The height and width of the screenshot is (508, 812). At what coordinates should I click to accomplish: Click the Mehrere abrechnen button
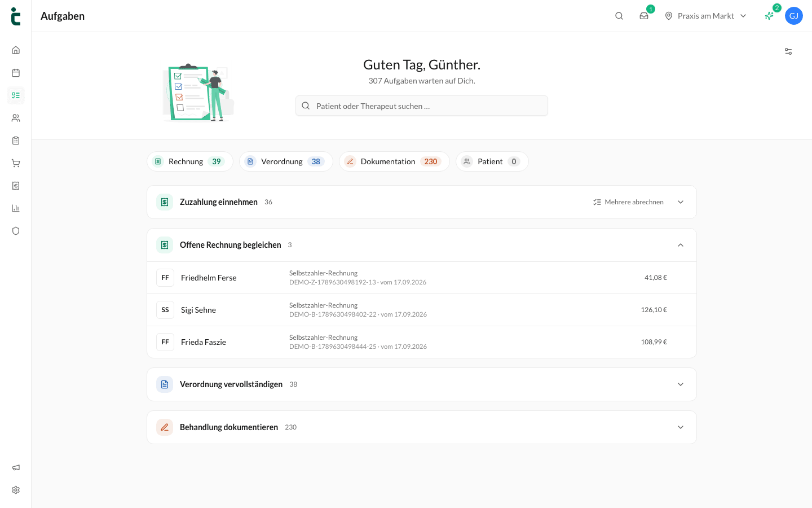(x=628, y=202)
